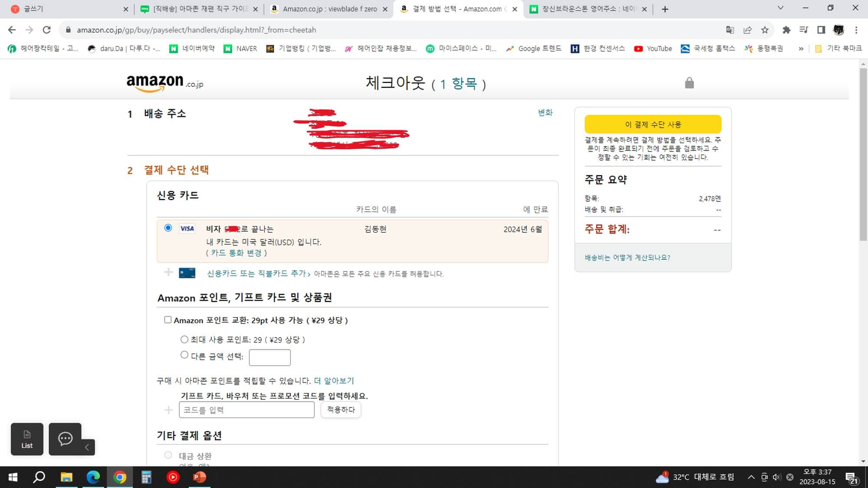
Task: Click the gift card code input field
Action: (x=247, y=410)
